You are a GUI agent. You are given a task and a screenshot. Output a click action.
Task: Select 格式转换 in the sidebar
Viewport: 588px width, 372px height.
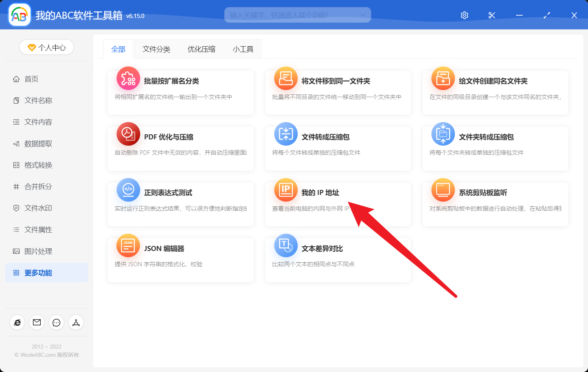(46, 165)
